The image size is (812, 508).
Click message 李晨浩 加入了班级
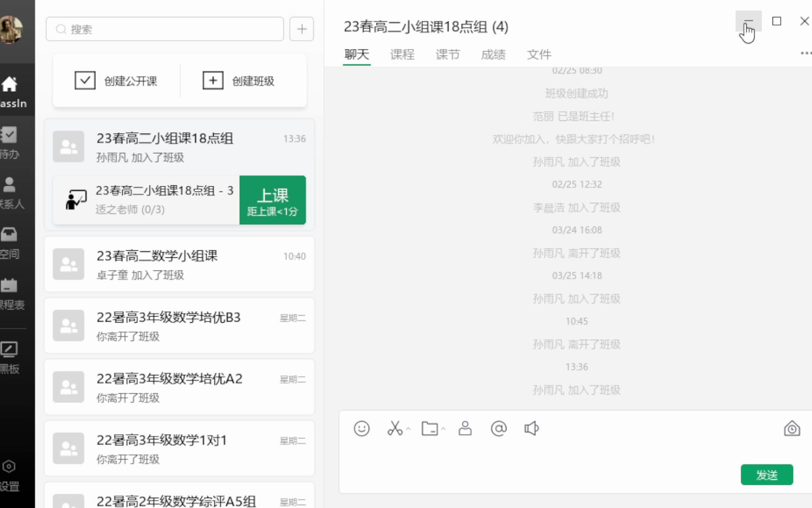(x=577, y=207)
